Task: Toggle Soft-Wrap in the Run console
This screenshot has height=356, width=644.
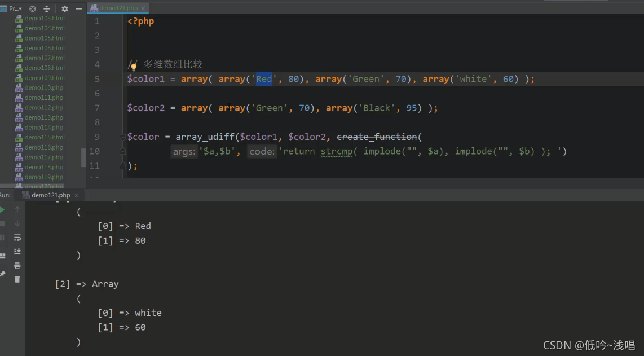Action: pyautogui.click(x=18, y=237)
